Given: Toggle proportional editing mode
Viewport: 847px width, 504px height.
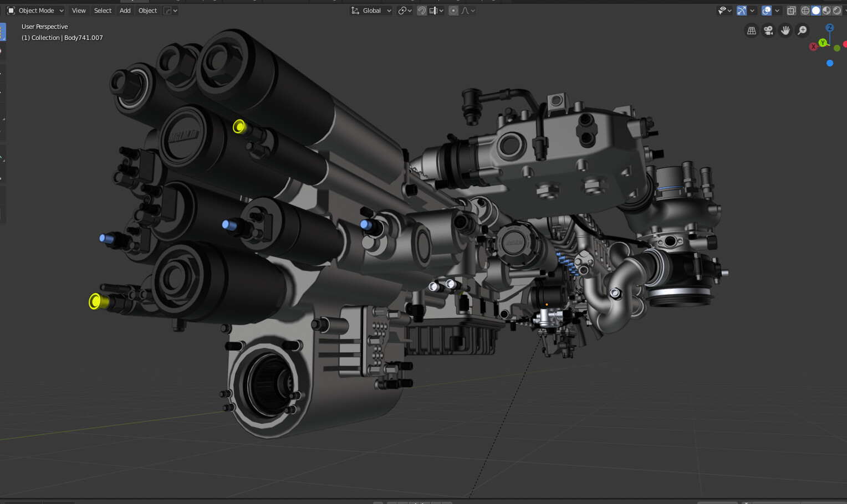Looking at the screenshot, I should pyautogui.click(x=453, y=10).
